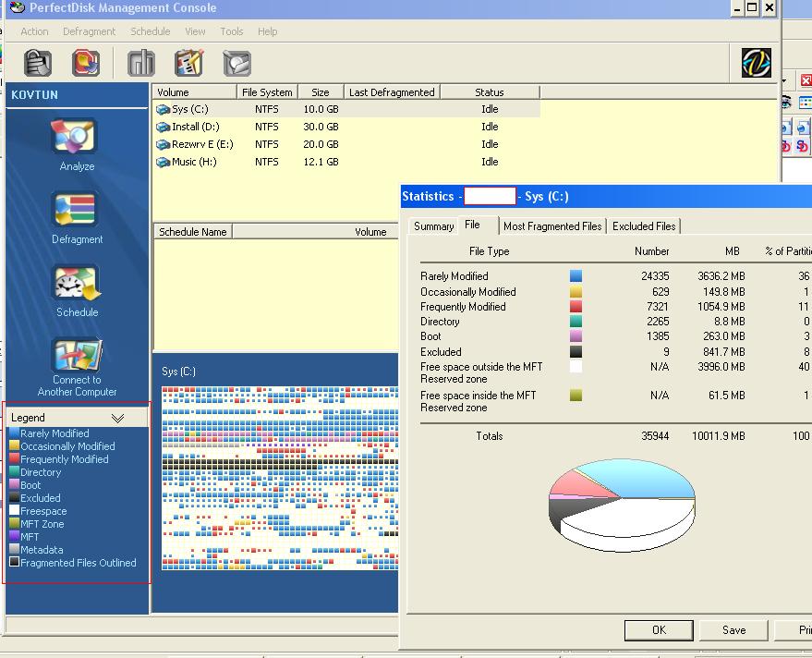Click the Rarely Modified blue statistics swatch
The image size is (812, 658).
click(x=576, y=275)
